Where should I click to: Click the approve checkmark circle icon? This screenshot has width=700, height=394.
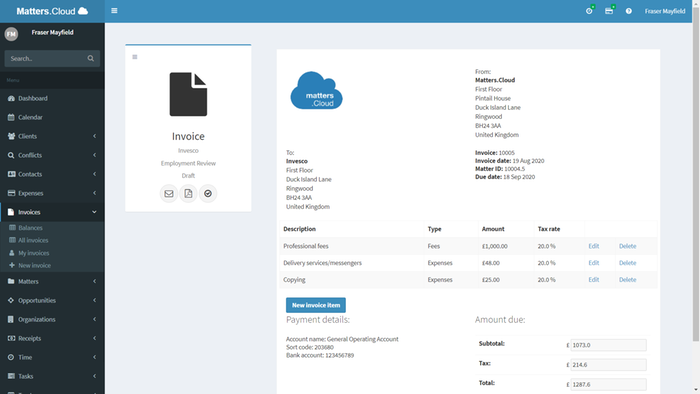[208, 194]
